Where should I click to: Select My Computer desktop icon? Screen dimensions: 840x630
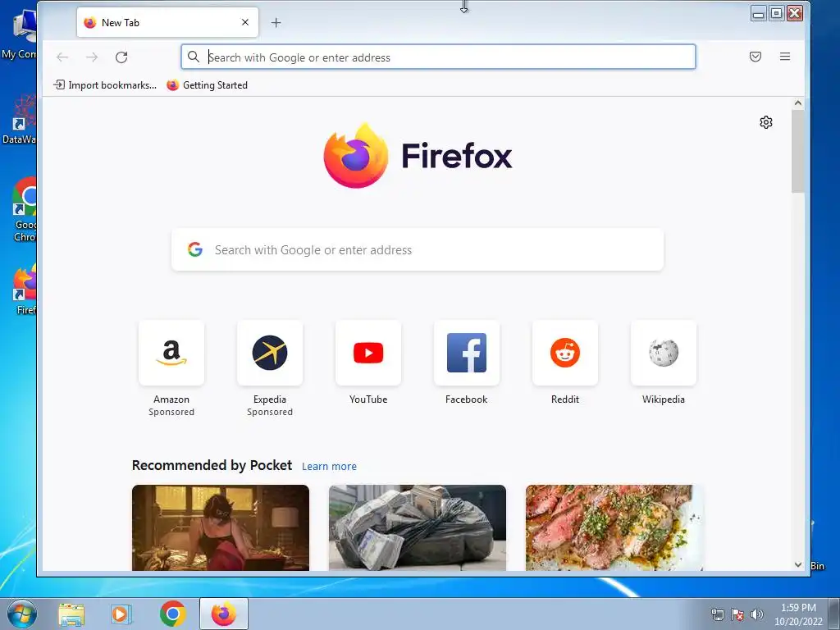pyautogui.click(x=20, y=34)
